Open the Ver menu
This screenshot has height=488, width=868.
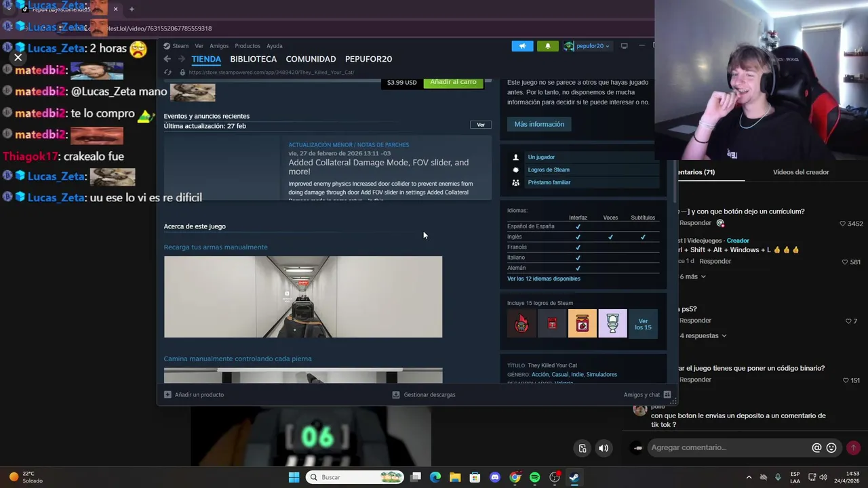coord(199,46)
